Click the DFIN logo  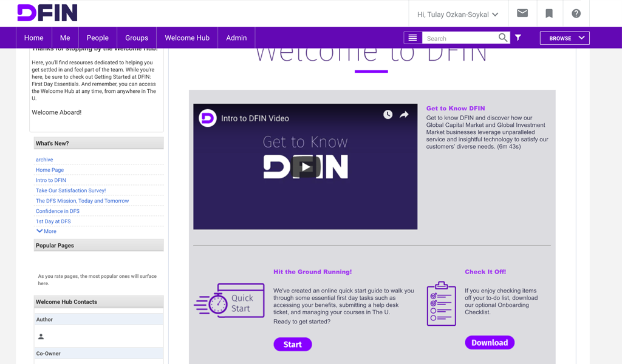(x=47, y=13)
